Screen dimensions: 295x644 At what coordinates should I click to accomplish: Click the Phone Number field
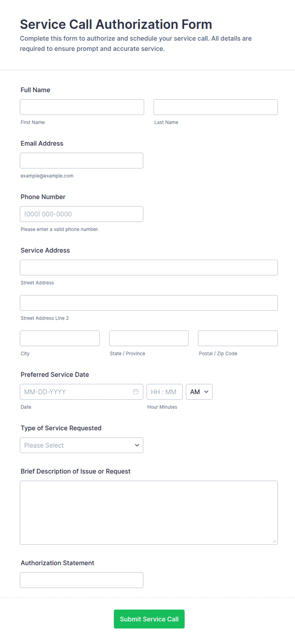[x=82, y=214]
